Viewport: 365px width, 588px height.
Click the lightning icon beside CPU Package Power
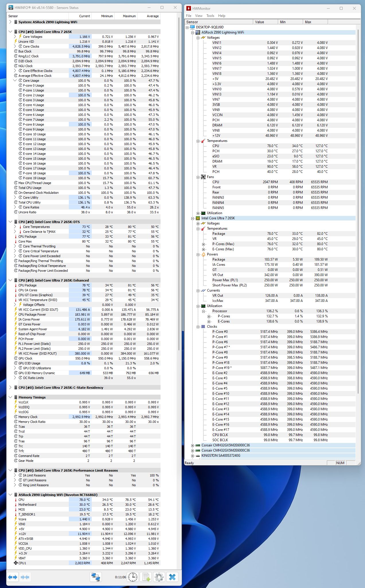16,314
